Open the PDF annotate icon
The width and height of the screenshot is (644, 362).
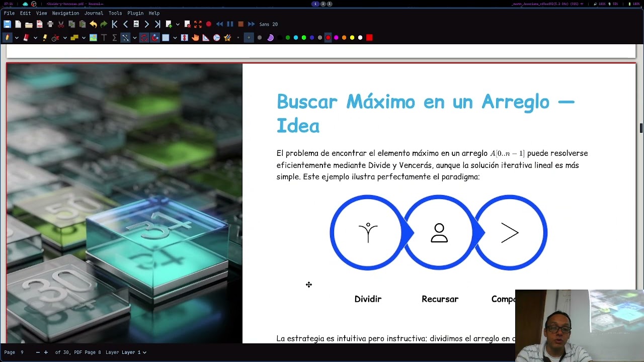[40, 24]
